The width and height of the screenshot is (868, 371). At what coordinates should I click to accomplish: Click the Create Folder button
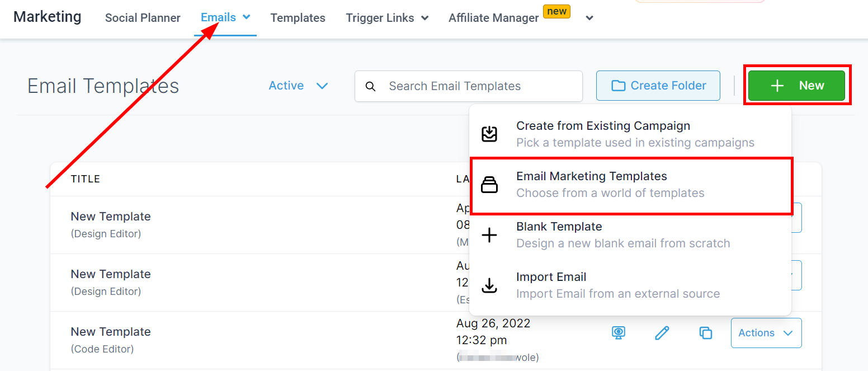point(658,86)
